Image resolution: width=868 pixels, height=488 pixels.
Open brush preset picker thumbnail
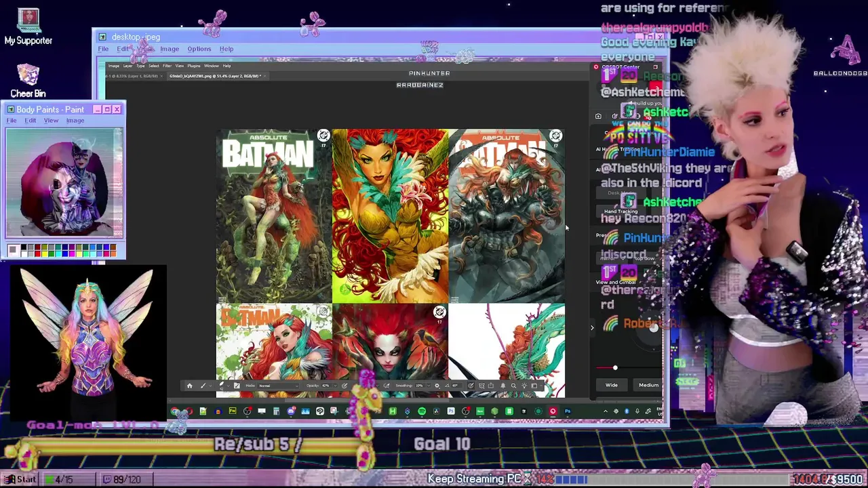coord(222,385)
